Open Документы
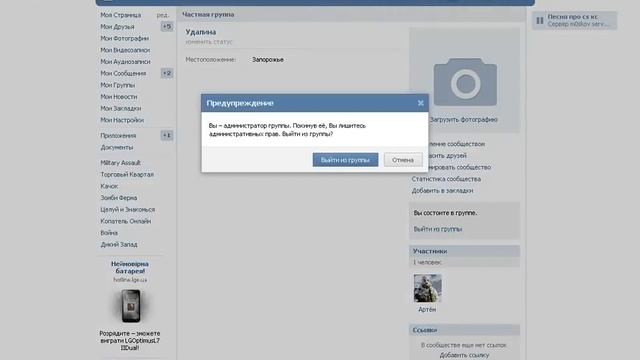The image size is (640, 360). click(x=117, y=147)
